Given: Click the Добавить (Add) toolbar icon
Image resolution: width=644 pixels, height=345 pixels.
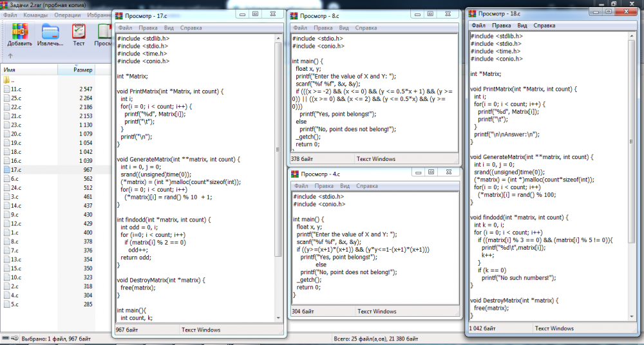Looking at the screenshot, I should (x=19, y=34).
